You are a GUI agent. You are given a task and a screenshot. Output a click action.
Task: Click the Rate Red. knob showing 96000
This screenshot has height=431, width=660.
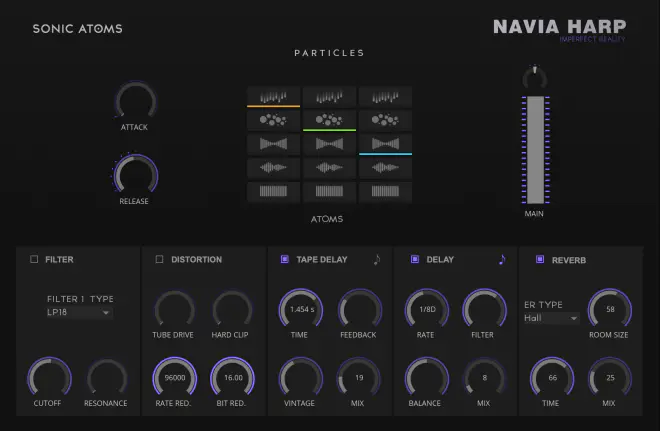(x=175, y=378)
